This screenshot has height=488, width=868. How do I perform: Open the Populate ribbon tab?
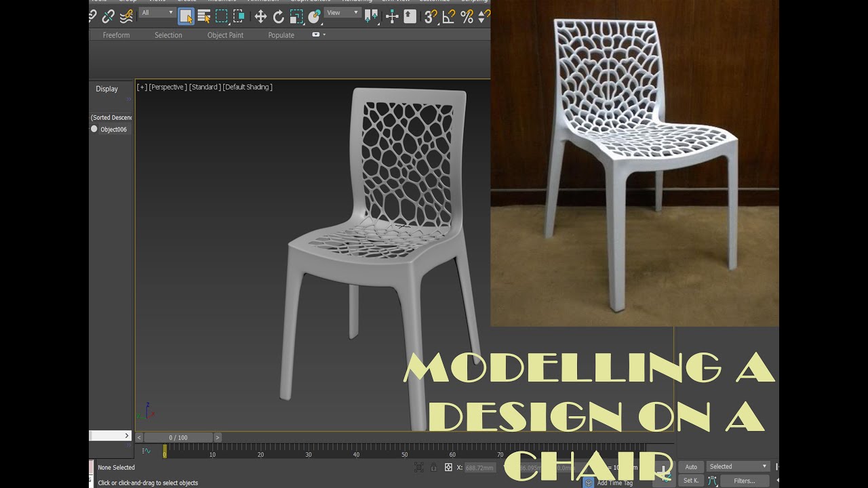281,35
